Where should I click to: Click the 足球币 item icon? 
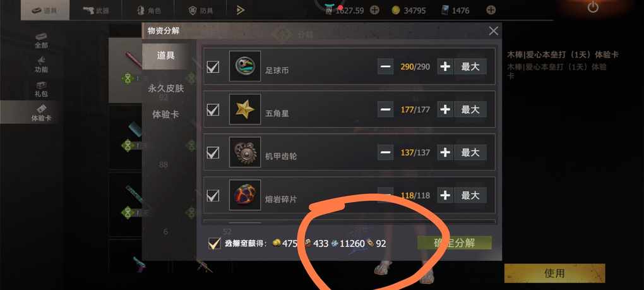pos(245,66)
